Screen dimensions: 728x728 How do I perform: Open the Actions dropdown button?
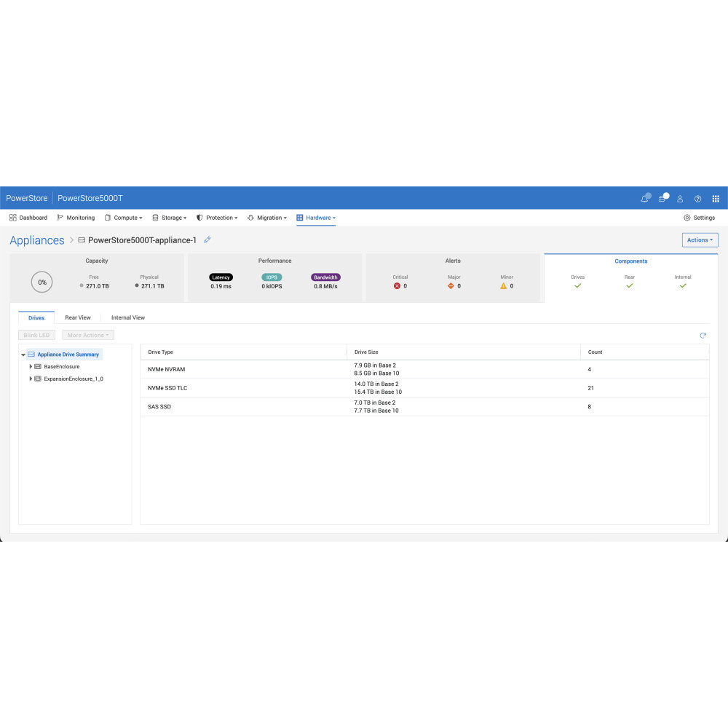(x=700, y=240)
